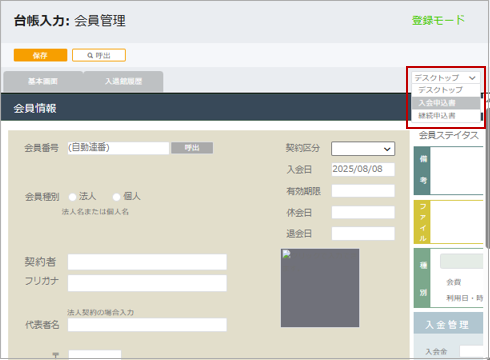Click the gray member photo placeholder

tap(320, 288)
